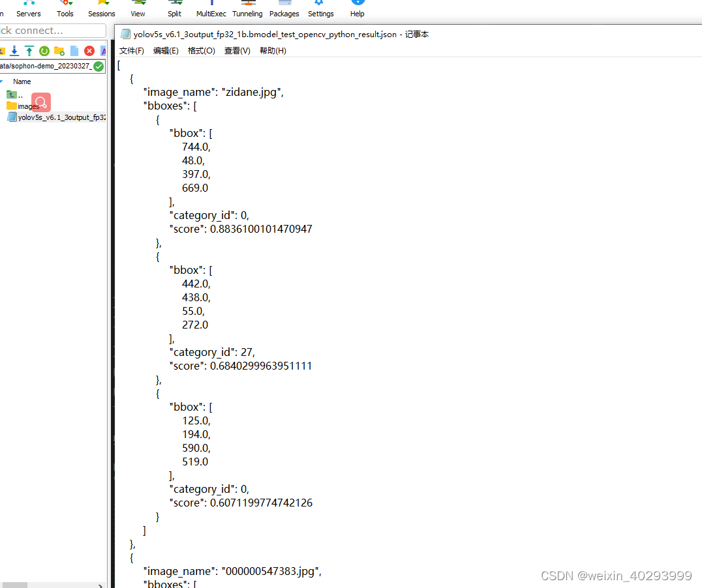The height and width of the screenshot is (588, 702).
Task: Refresh the SFTP folder with green icon
Action: click(x=44, y=51)
